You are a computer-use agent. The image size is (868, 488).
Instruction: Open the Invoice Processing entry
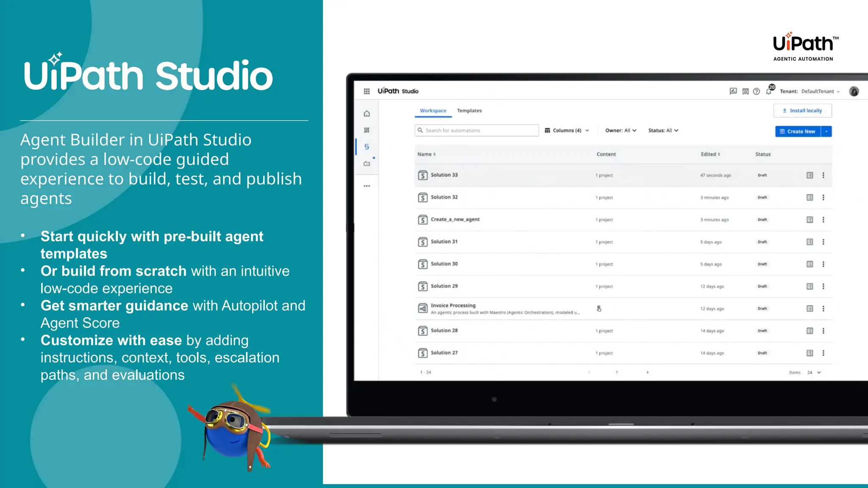pos(623,309)
